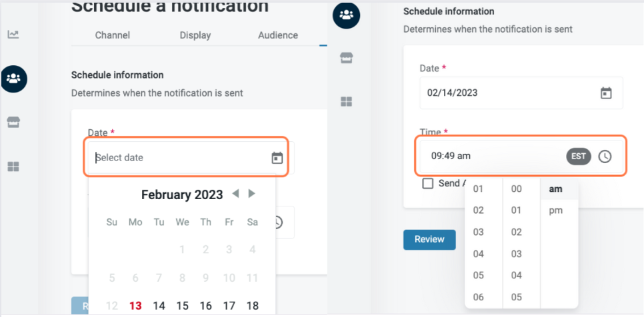Toggle the Send checkbox below time field

[x=428, y=183]
